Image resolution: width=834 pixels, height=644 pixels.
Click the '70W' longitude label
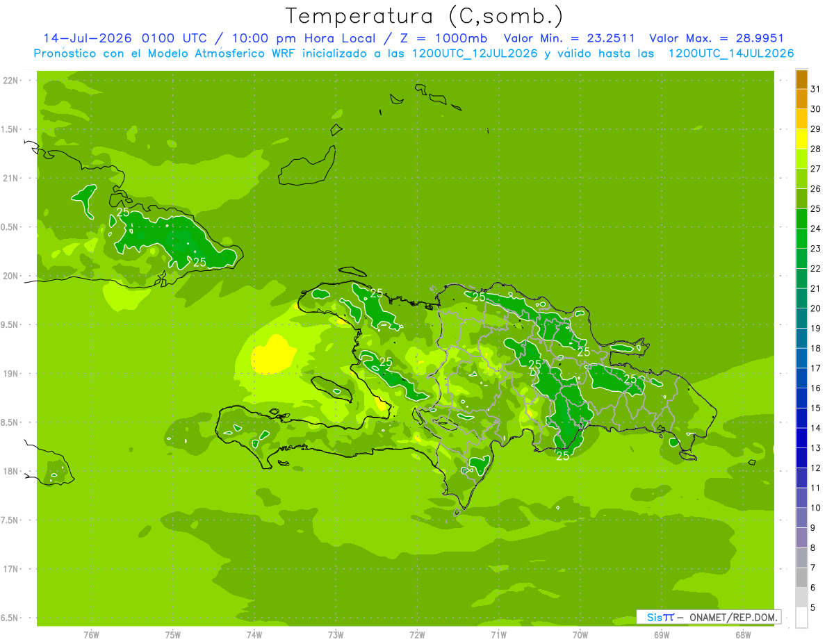tap(580, 635)
